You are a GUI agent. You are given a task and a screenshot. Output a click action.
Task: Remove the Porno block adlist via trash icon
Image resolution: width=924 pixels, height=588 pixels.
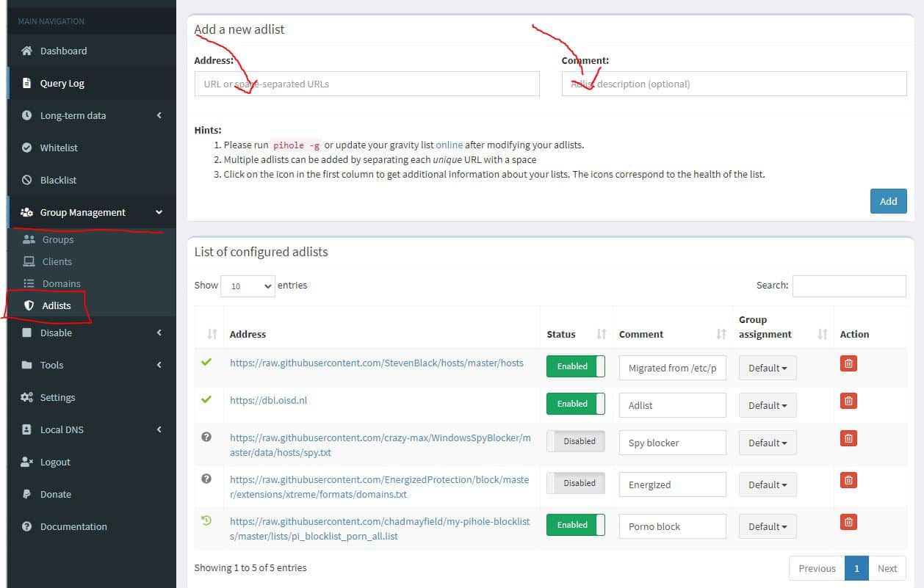tap(848, 522)
